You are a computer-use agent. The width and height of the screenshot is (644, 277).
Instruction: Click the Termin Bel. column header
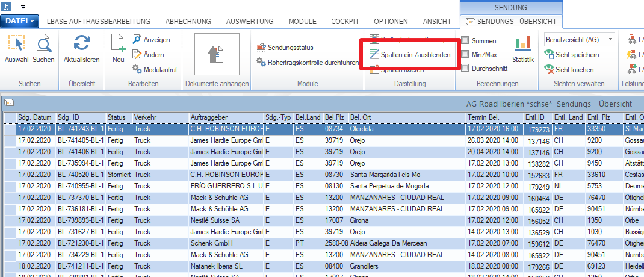point(495,117)
